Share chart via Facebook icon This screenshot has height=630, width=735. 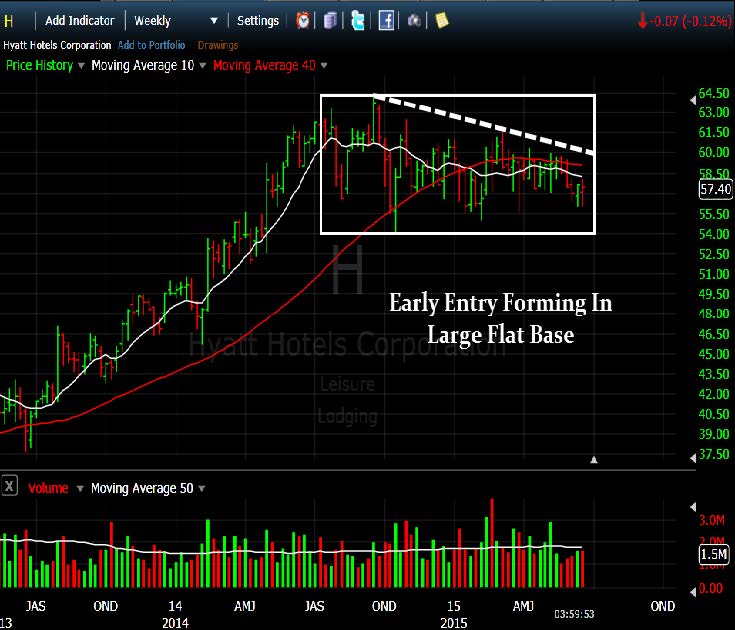pos(386,21)
